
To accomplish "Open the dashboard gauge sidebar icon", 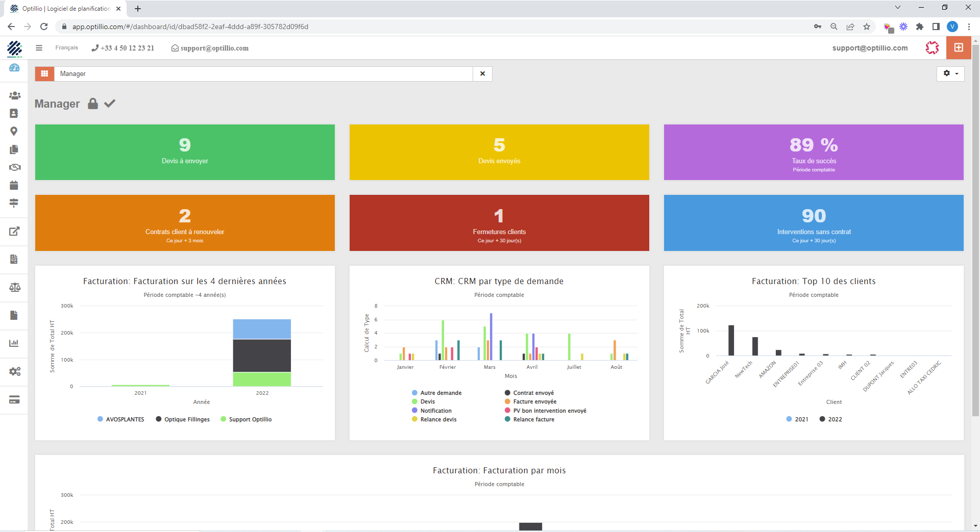I will (x=14, y=68).
